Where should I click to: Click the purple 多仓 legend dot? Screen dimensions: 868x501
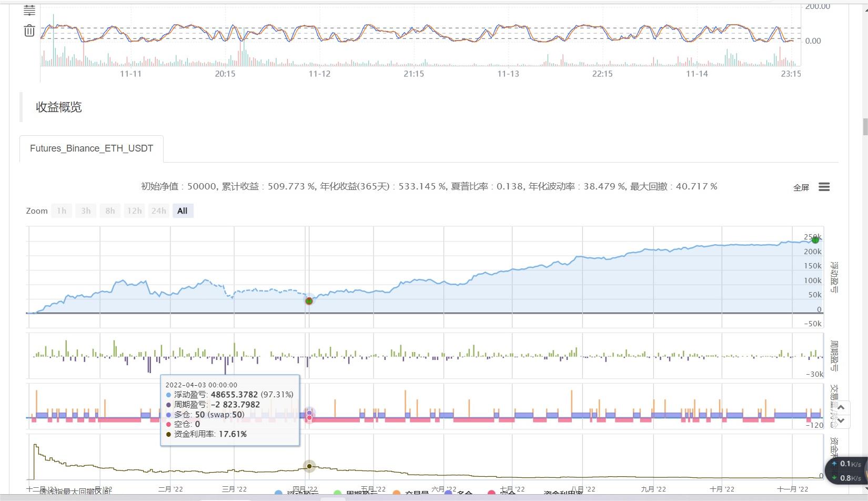point(448,493)
